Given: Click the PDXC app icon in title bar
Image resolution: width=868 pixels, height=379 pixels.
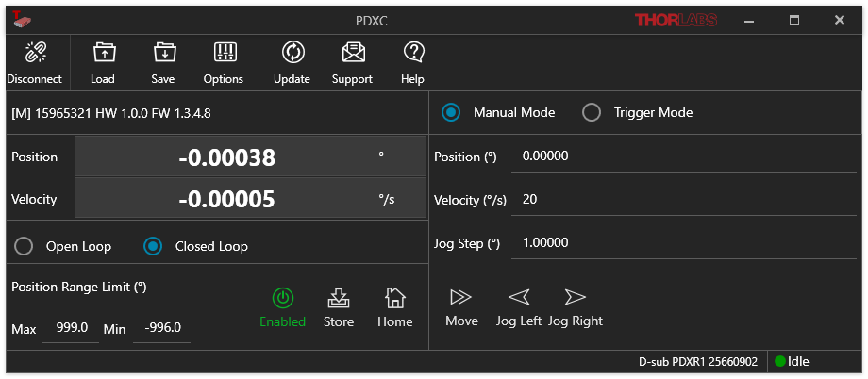Looking at the screenshot, I should pyautogui.click(x=22, y=20).
